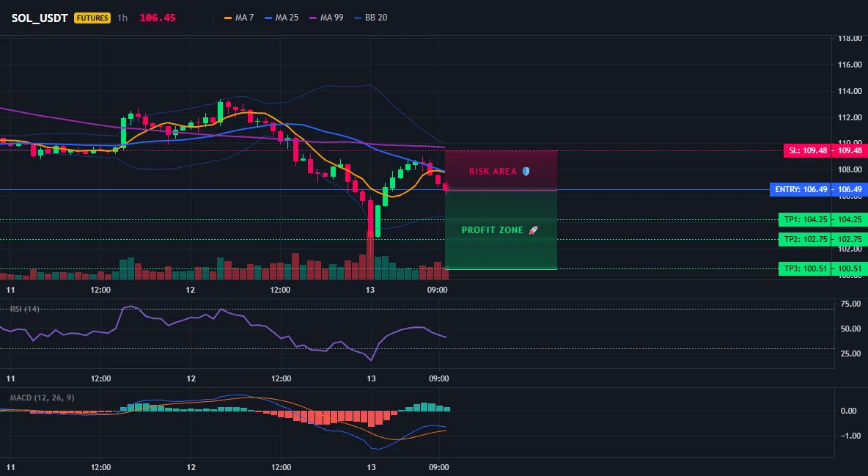Viewport: 868px width, 476px height.
Task: Click the rocket icon in Profit Zone
Action: tap(533, 230)
